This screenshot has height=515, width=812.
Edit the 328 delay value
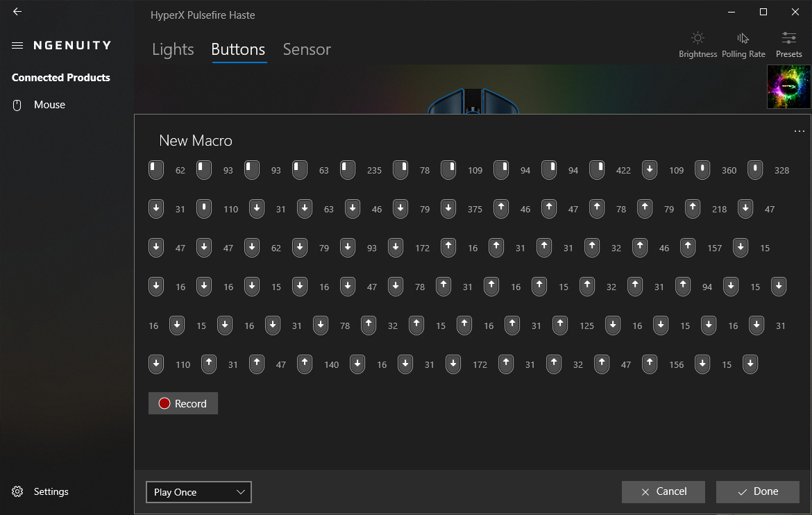point(782,171)
